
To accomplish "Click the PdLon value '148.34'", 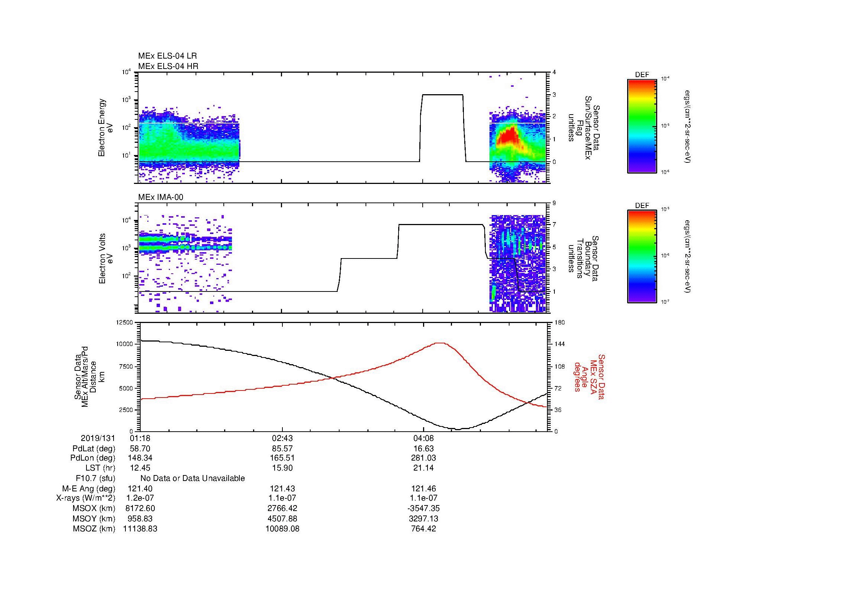I will pyautogui.click(x=140, y=458).
